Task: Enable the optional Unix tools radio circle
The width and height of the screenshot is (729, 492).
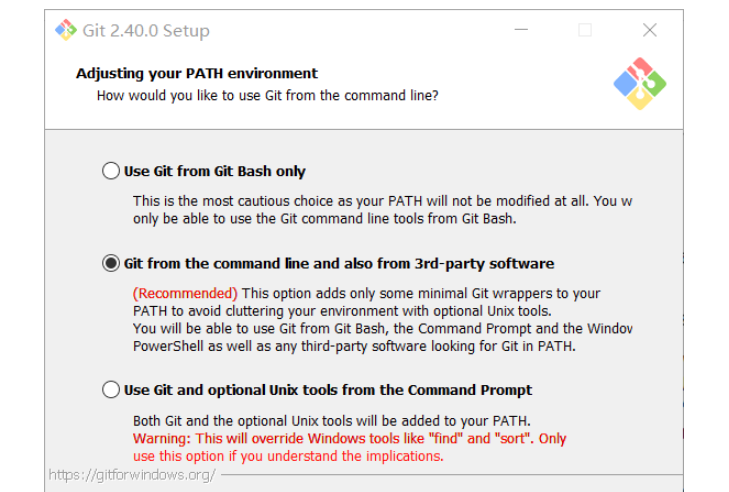Action: coord(111,390)
